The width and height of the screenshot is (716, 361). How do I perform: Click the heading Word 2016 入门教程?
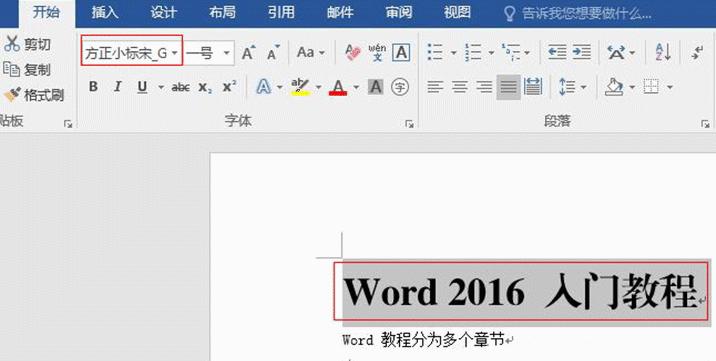tap(520, 291)
